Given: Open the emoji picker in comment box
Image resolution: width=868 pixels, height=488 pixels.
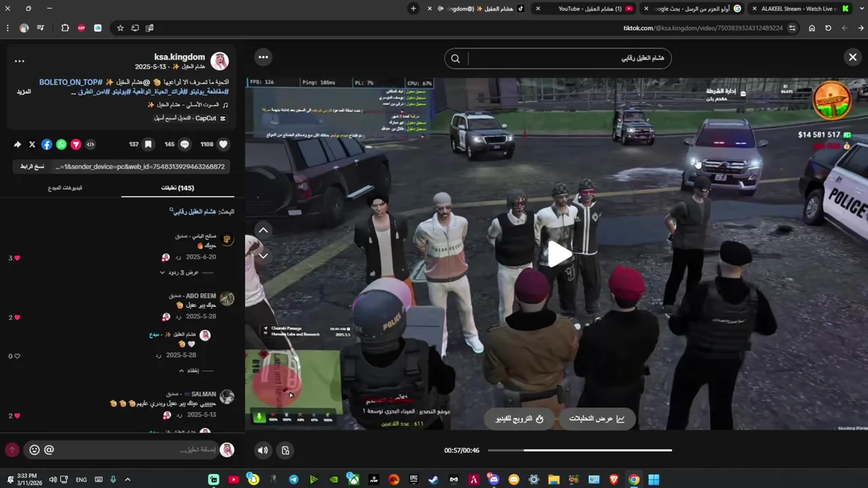Looking at the screenshot, I should 35,450.
